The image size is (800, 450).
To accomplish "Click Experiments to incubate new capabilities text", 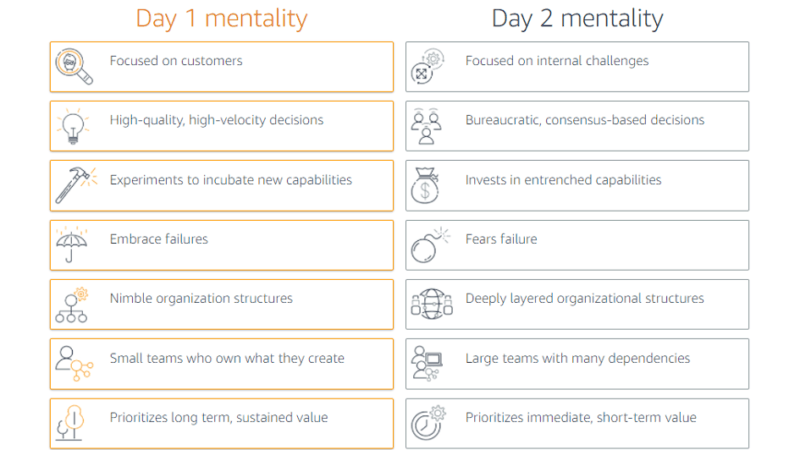I will 231,180.
